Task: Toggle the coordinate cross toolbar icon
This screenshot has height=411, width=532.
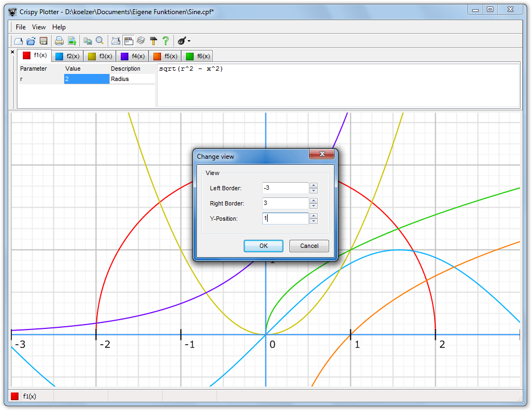Action: click(116, 41)
